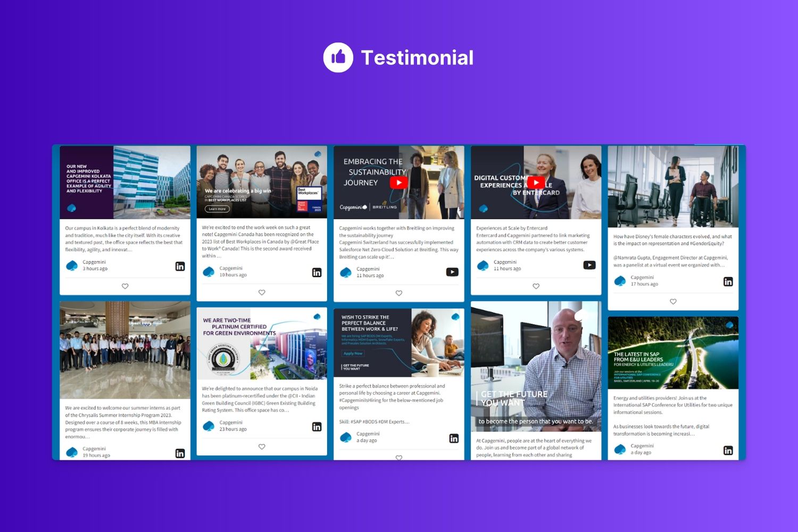This screenshot has width=798, height=532.
Task: Click the play button on the Entercard video thumbnail
Action: 537,182
